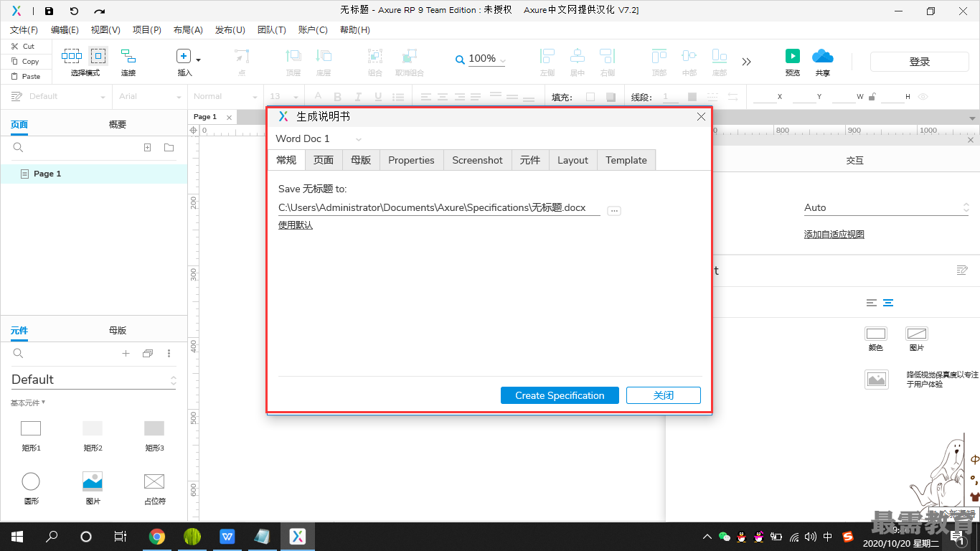
Task: Collapse the 基本元件 section
Action: click(x=27, y=402)
